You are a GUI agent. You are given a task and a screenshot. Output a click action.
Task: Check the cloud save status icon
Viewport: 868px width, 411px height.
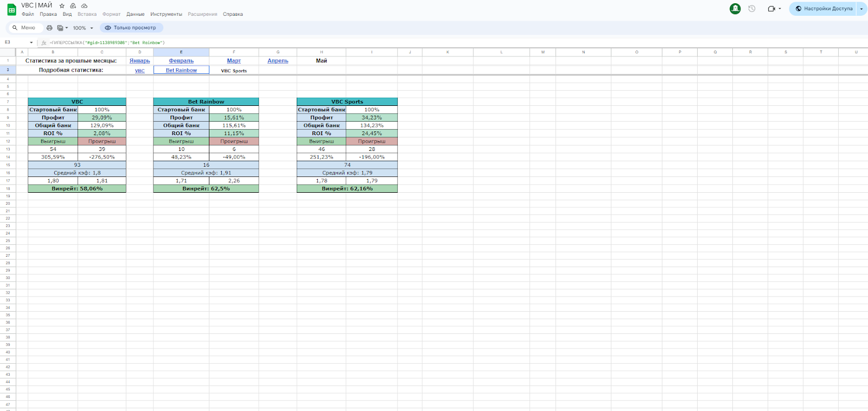point(84,6)
